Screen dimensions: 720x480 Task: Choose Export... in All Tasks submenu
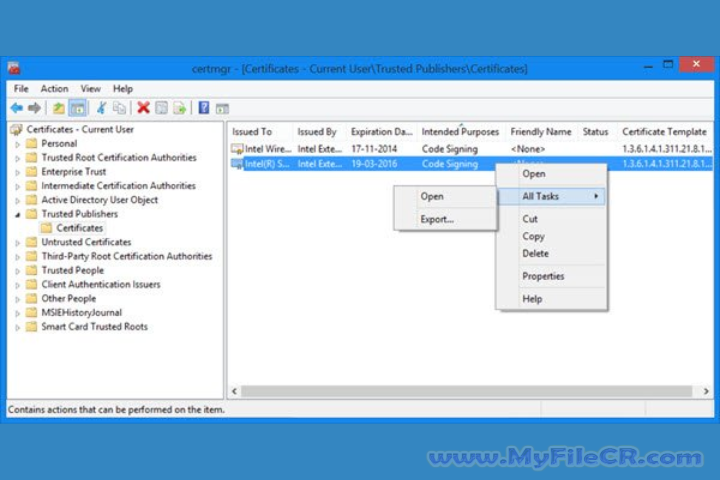[446, 220]
